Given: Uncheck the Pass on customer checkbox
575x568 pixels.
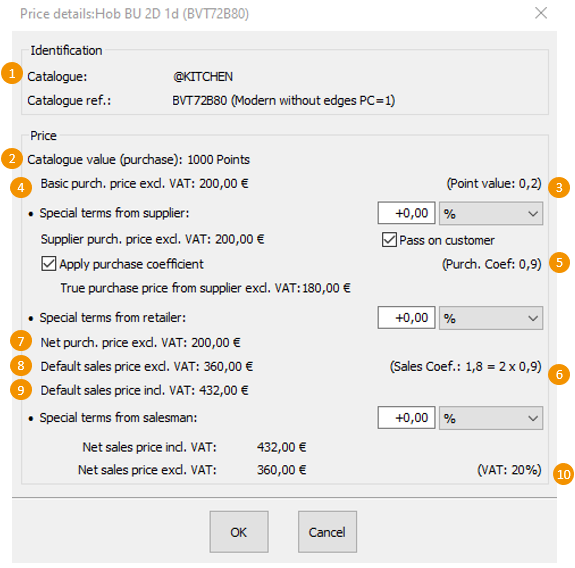Looking at the screenshot, I should pyautogui.click(x=389, y=240).
